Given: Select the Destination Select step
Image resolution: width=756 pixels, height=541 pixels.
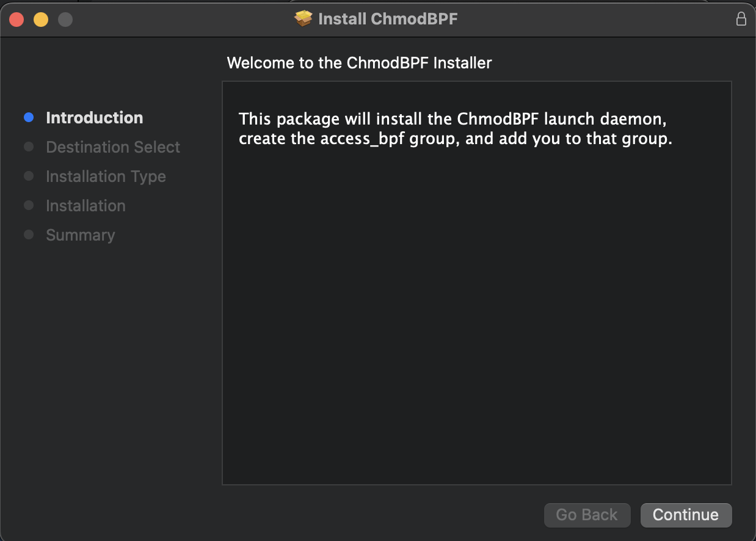Looking at the screenshot, I should pos(113,147).
